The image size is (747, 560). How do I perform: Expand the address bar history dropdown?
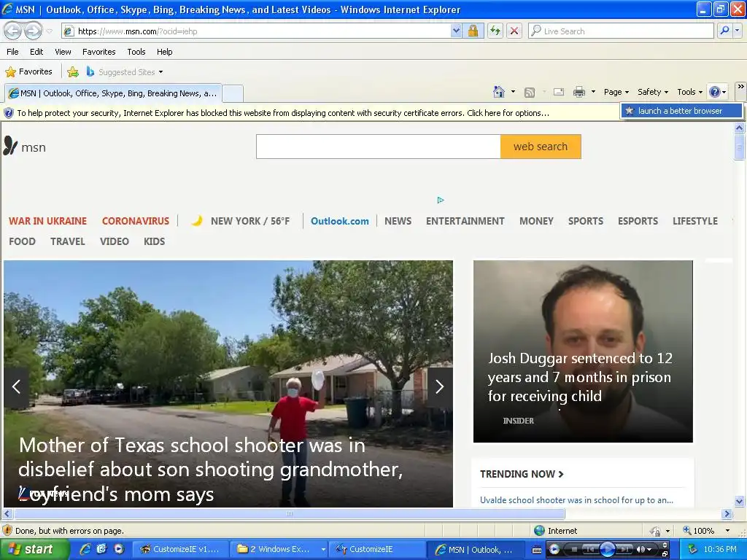457,31
